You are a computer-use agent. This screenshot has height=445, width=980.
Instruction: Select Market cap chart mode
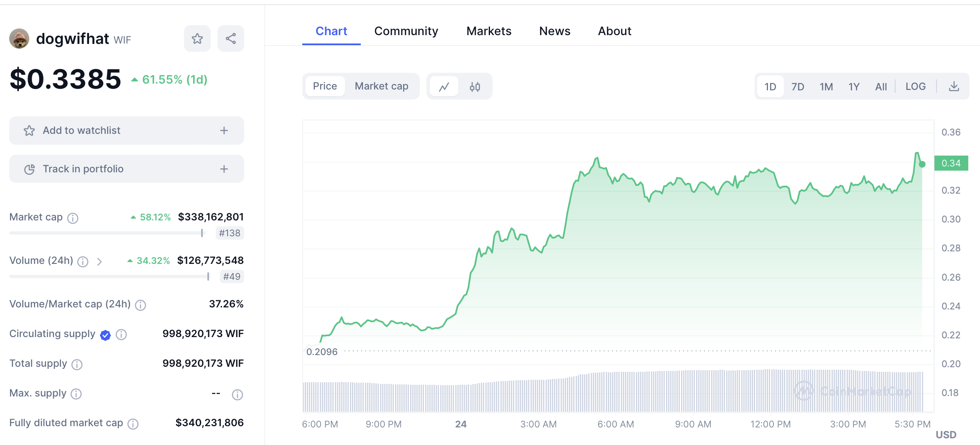tap(381, 86)
